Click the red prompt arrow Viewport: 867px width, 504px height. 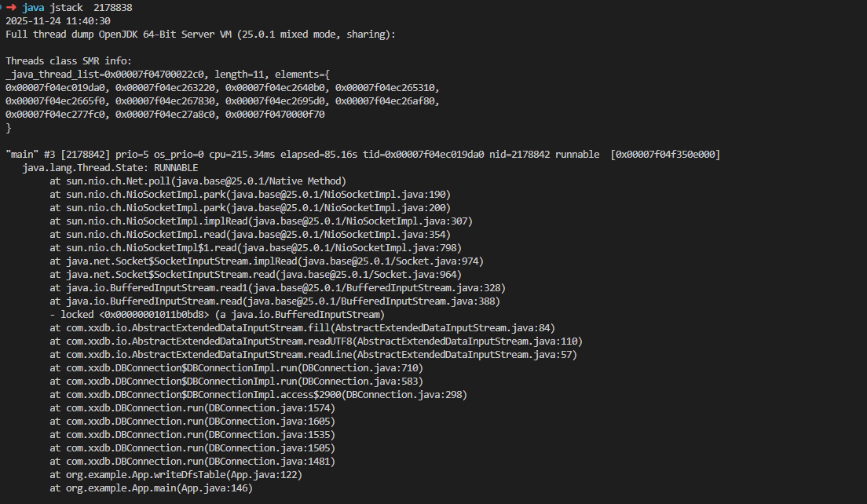pyautogui.click(x=11, y=7)
